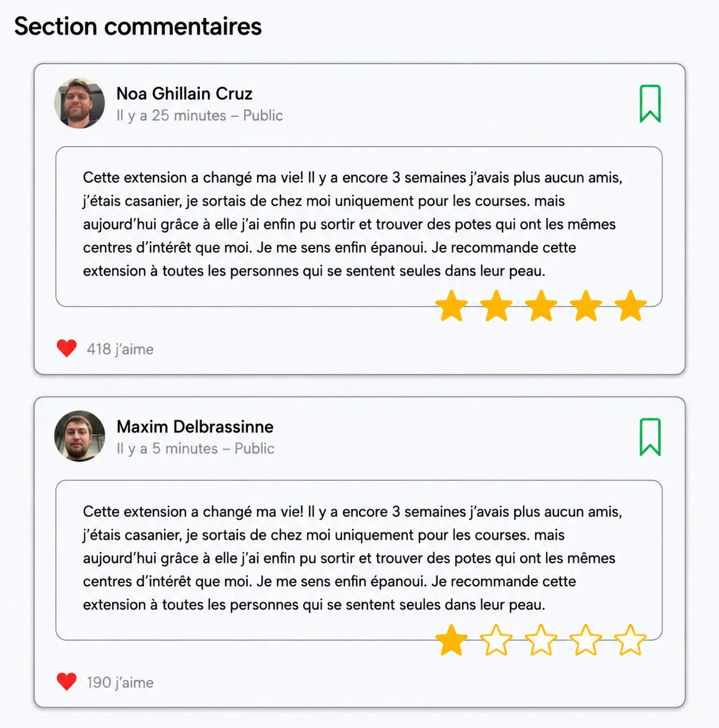Like the comment with 418 j'aime
This screenshot has width=719, height=728.
point(67,348)
